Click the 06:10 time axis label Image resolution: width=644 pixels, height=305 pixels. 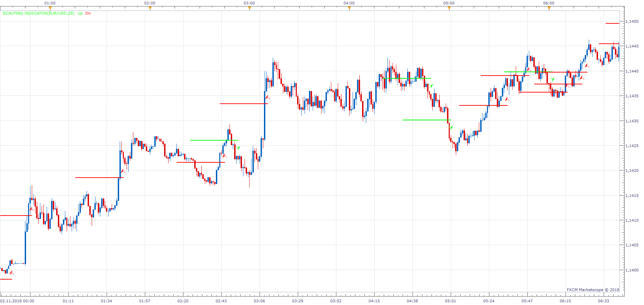(x=565, y=301)
